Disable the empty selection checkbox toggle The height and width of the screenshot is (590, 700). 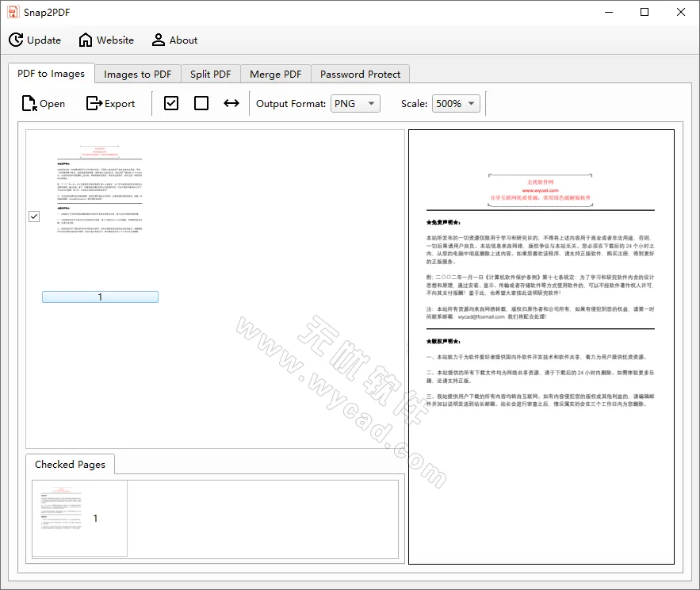[201, 102]
